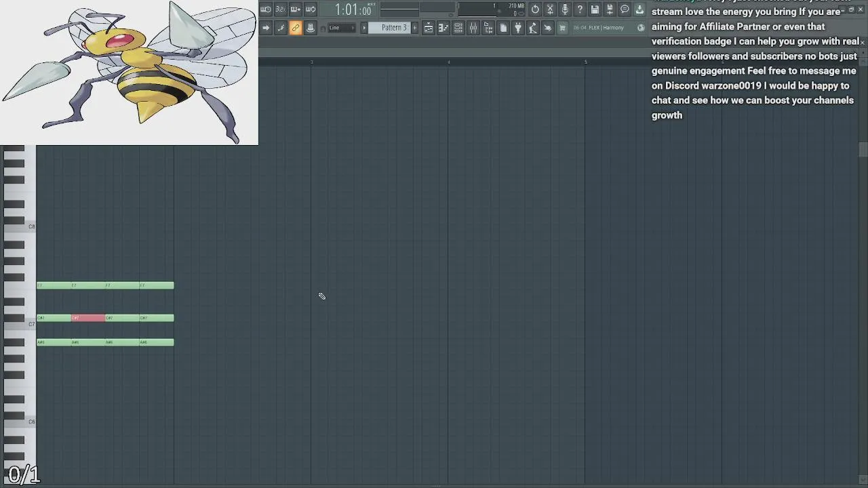Save project with floppy disk icon
868x488 pixels.
(x=595, y=9)
